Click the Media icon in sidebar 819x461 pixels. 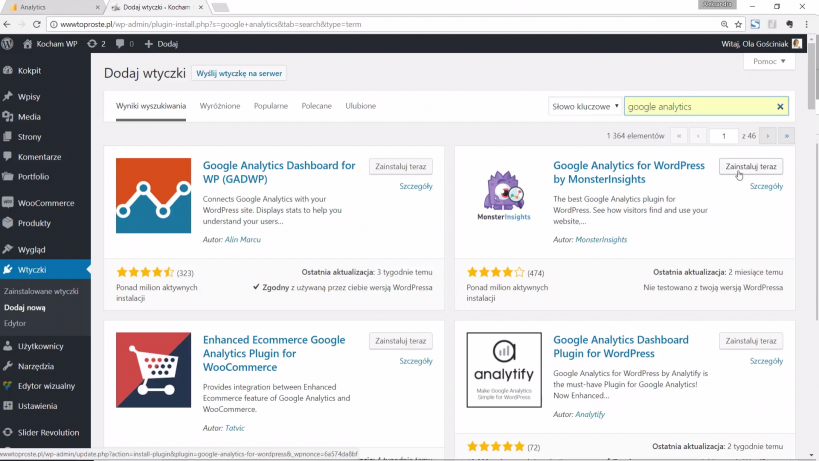[7, 116]
